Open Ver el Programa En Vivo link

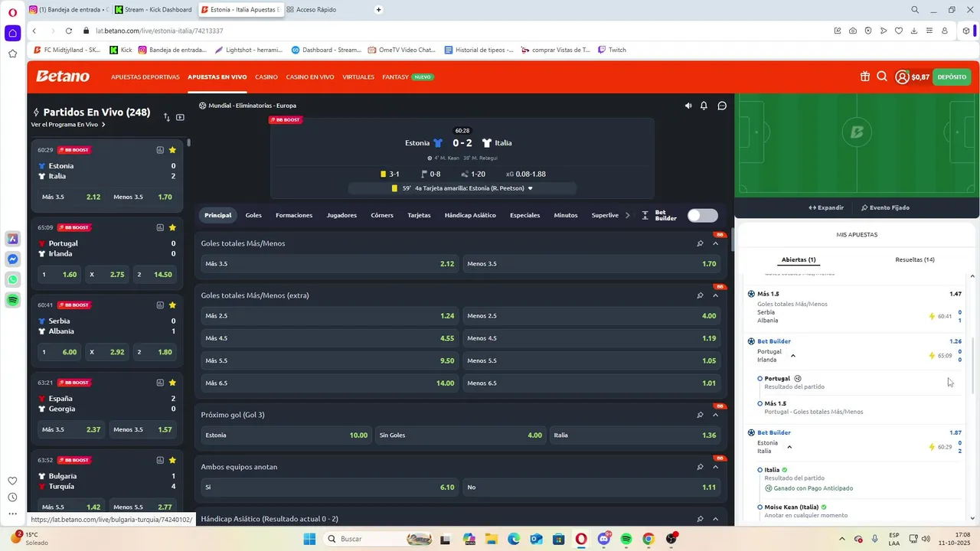pyautogui.click(x=68, y=124)
